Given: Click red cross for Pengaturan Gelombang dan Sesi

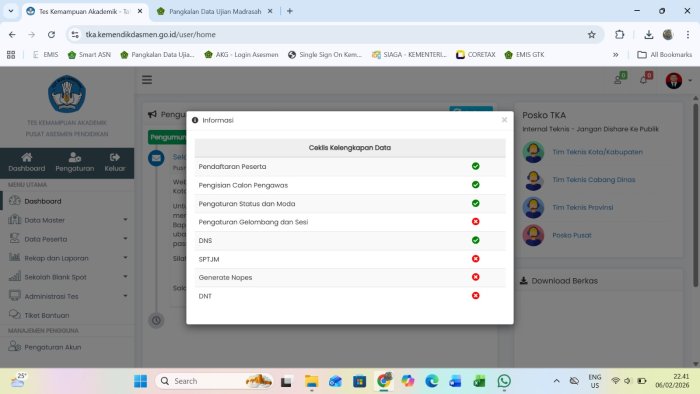Looking at the screenshot, I should [475, 222].
